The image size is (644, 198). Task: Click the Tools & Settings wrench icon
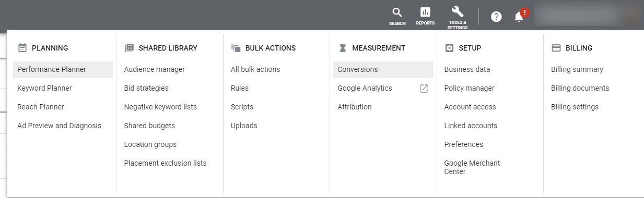(458, 12)
